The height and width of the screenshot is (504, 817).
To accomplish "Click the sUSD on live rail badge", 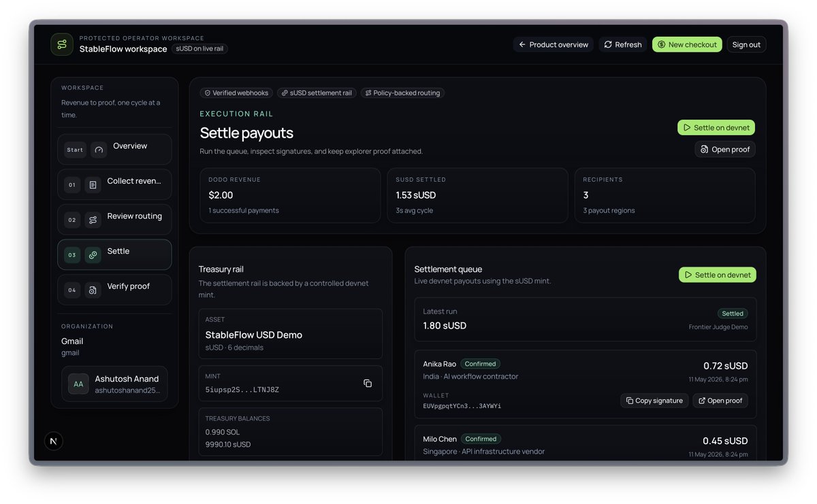I will (199, 49).
